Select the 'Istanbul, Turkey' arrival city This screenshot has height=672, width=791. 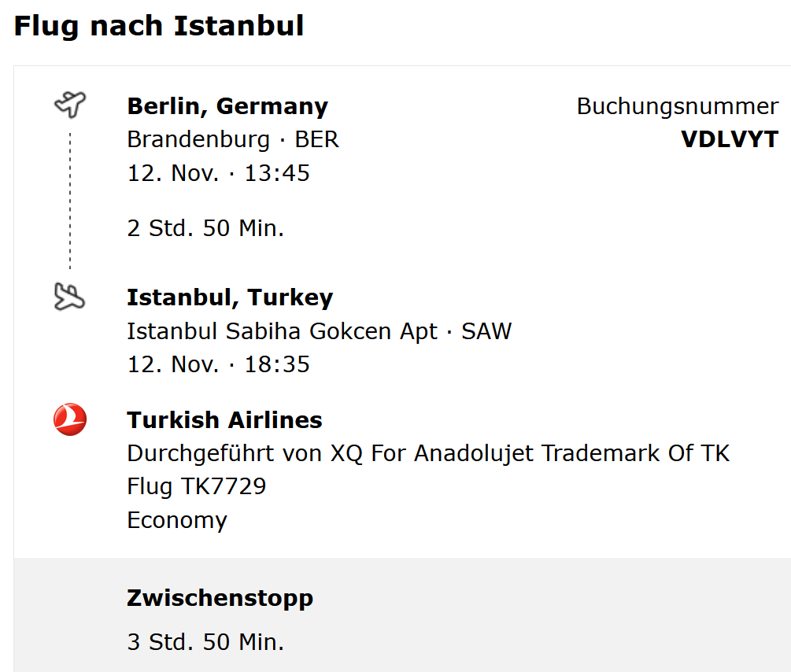[230, 297]
